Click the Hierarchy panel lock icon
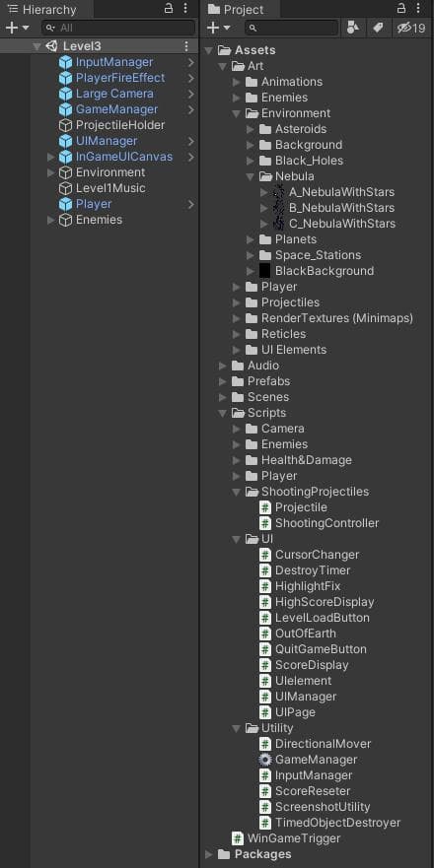This screenshot has width=434, height=868. [169, 8]
